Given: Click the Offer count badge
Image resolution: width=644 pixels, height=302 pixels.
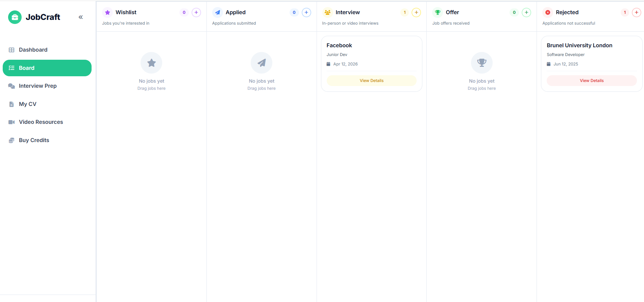Looking at the screenshot, I should 514,12.
